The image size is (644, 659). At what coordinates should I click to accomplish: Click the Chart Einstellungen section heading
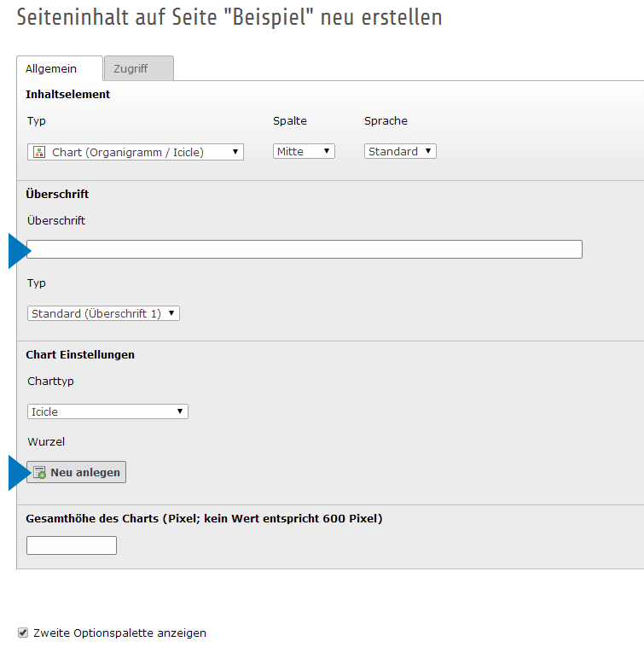[80, 354]
